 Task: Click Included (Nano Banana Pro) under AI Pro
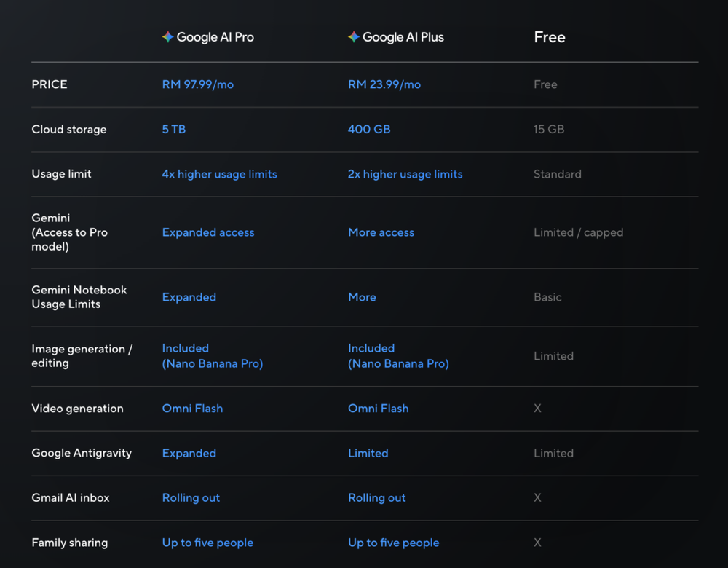coord(213,356)
